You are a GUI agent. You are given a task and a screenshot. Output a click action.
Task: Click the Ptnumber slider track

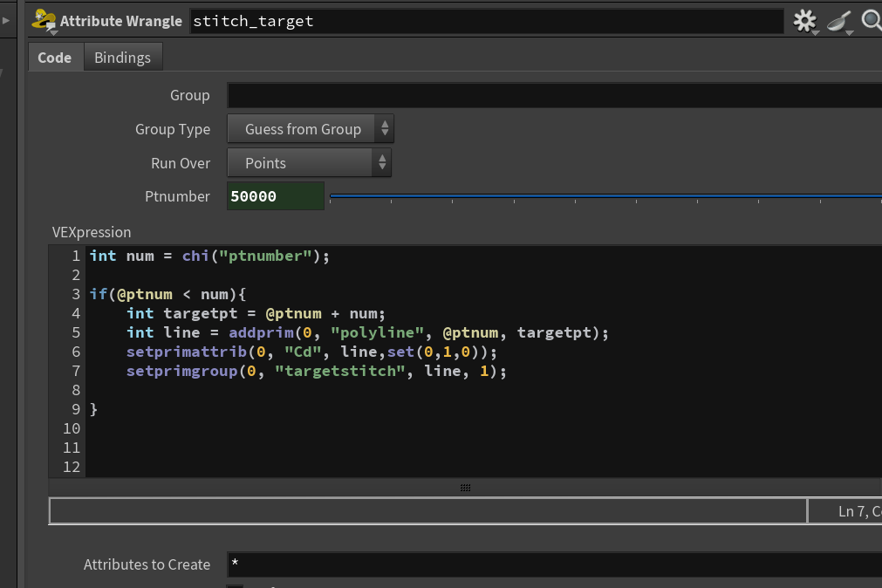[605, 196]
